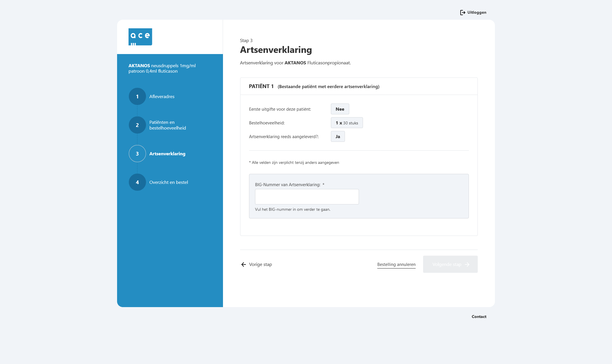Click the Nee value badge

[x=340, y=109]
